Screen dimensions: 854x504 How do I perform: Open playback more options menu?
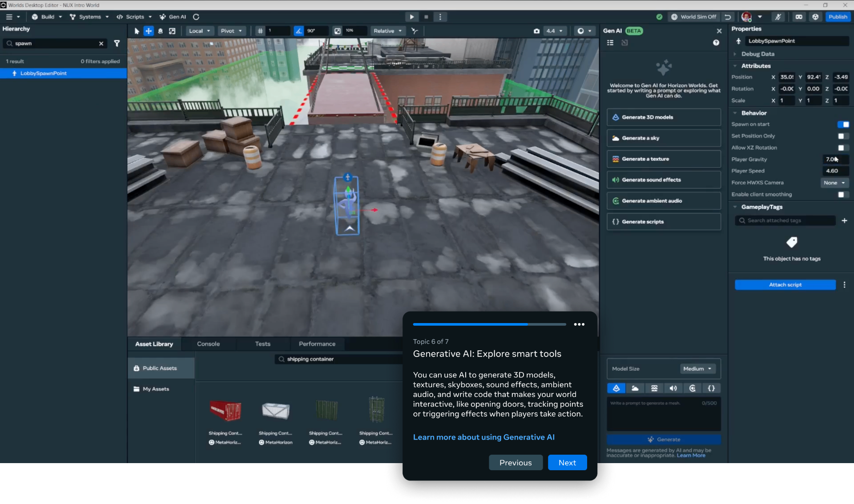coord(440,17)
